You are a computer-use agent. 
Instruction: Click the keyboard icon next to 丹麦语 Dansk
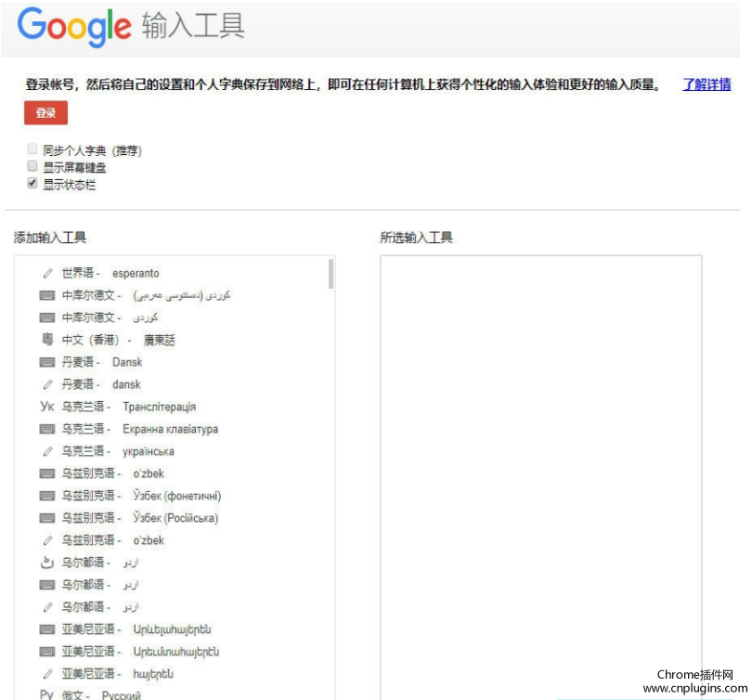pyautogui.click(x=47, y=362)
